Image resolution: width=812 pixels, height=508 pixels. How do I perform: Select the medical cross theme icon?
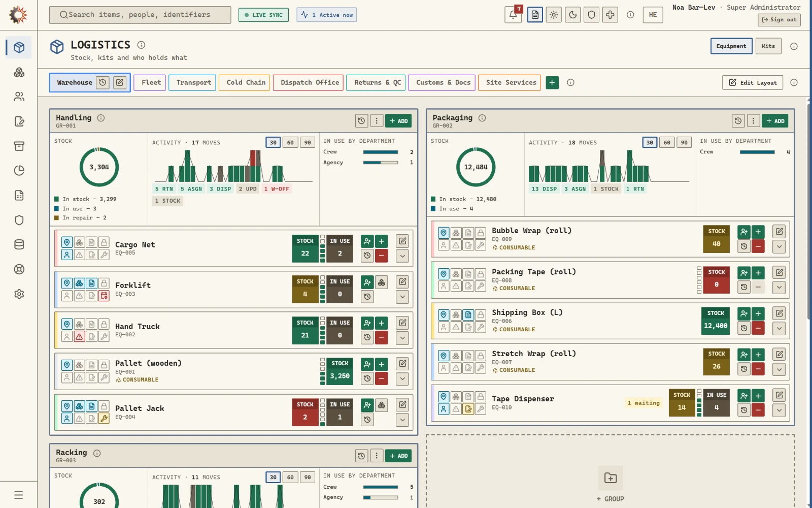coord(610,15)
